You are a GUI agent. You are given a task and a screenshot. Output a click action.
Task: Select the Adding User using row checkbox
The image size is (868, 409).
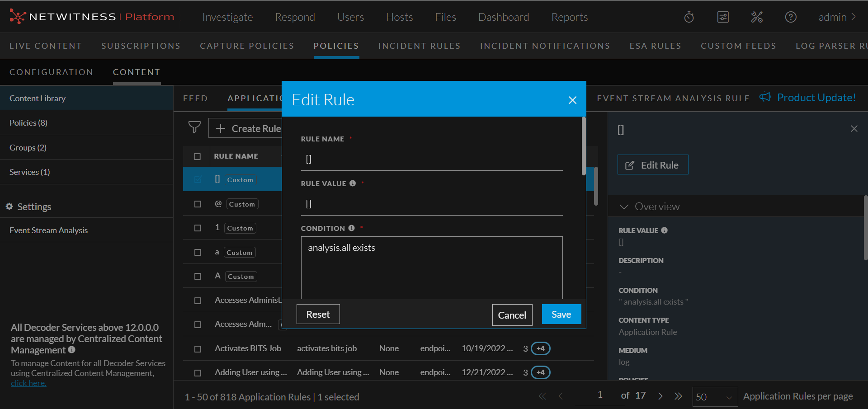coord(198,373)
